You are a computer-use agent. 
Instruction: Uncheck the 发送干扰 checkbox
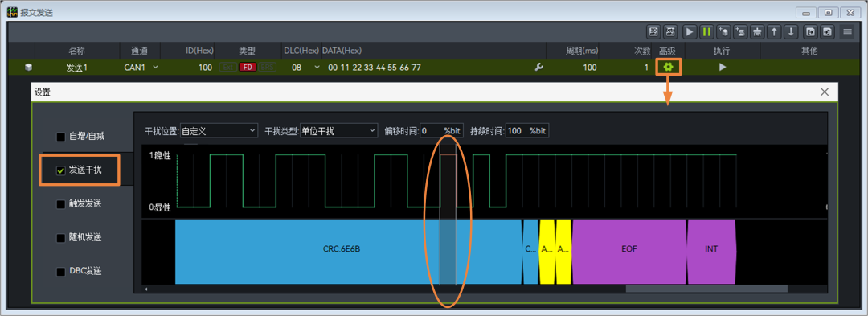61,170
